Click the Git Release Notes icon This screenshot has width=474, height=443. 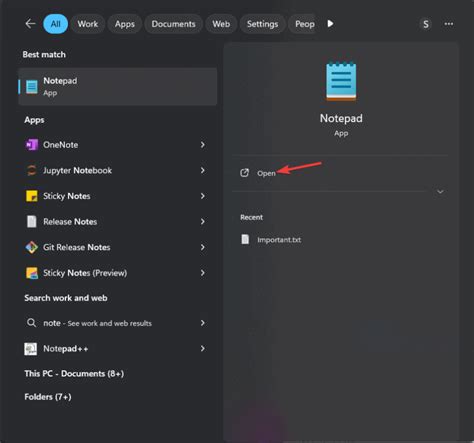pyautogui.click(x=32, y=247)
